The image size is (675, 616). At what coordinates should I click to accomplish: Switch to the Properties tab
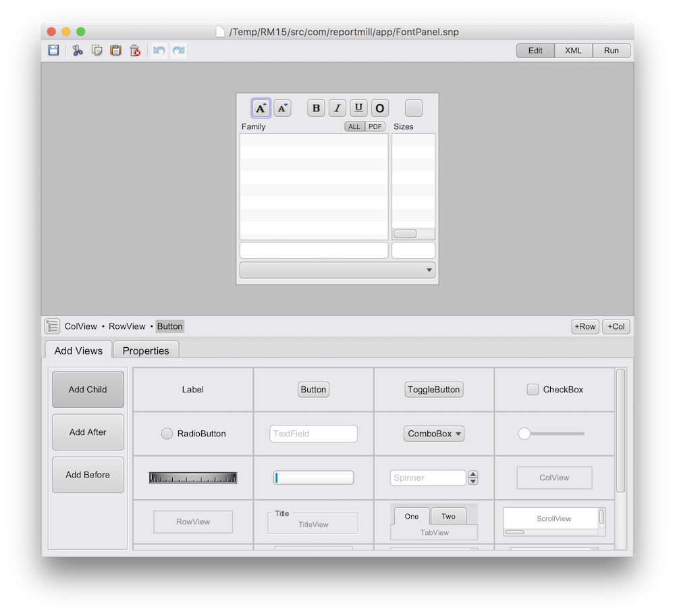146,351
